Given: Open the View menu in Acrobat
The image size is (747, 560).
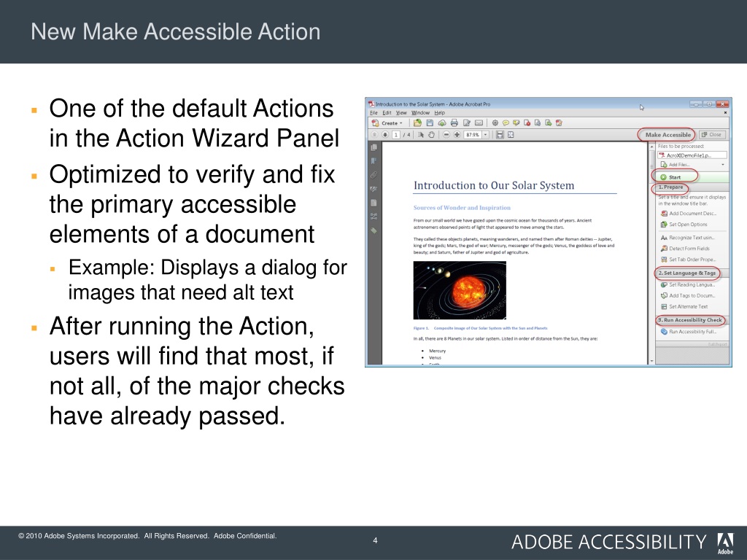Looking at the screenshot, I should (402, 113).
